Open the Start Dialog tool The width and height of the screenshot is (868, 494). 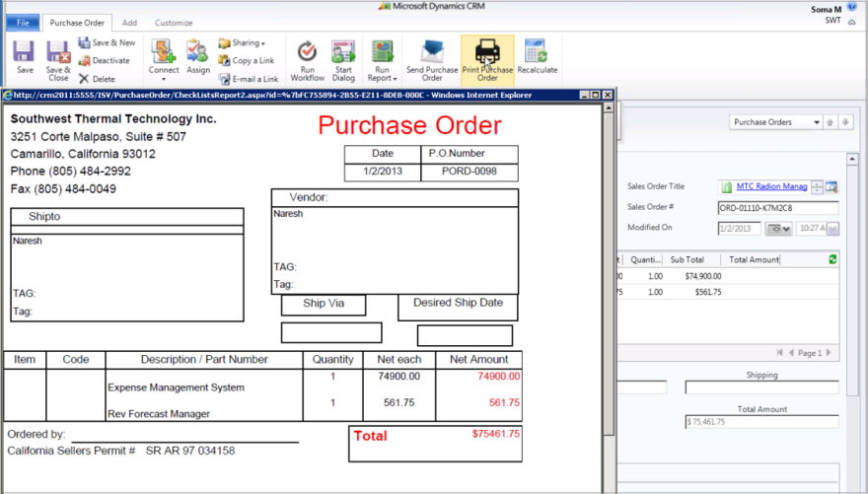[x=343, y=52]
